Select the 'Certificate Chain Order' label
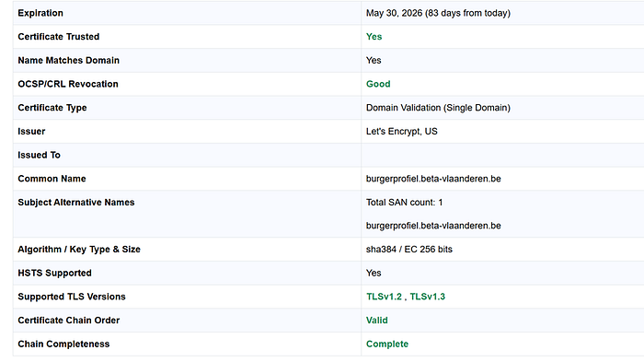This screenshot has height=362, width=644. pyautogui.click(x=69, y=321)
